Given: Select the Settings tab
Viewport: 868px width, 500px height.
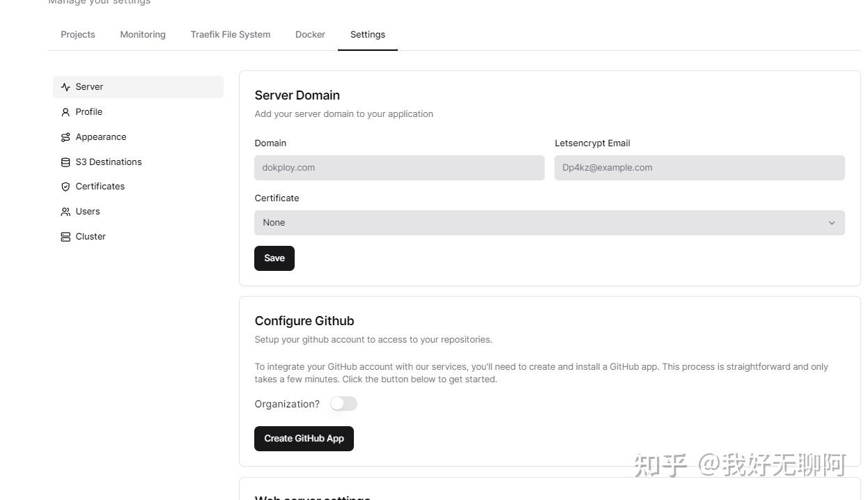Looking at the screenshot, I should click(367, 34).
